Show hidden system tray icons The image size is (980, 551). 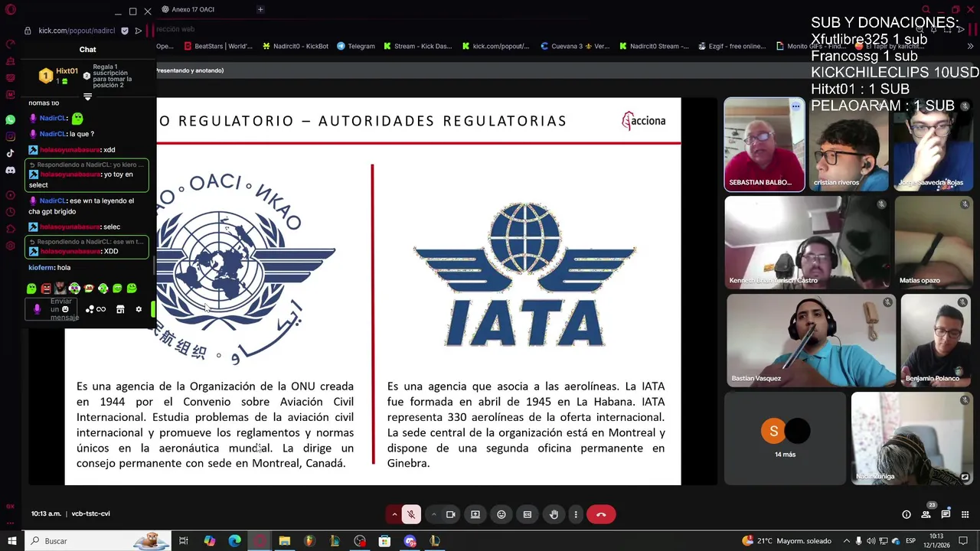[846, 541]
